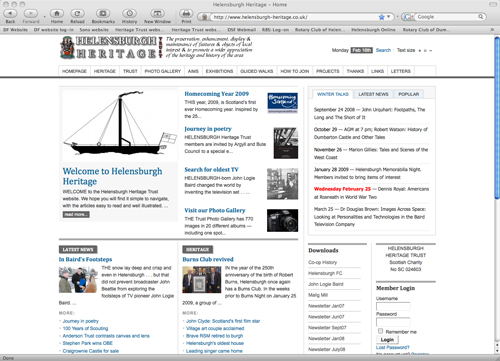Image resolution: width=500 pixels, height=361 pixels.
Task: Open the Homecoming Year 2009 article
Action: click(x=217, y=94)
